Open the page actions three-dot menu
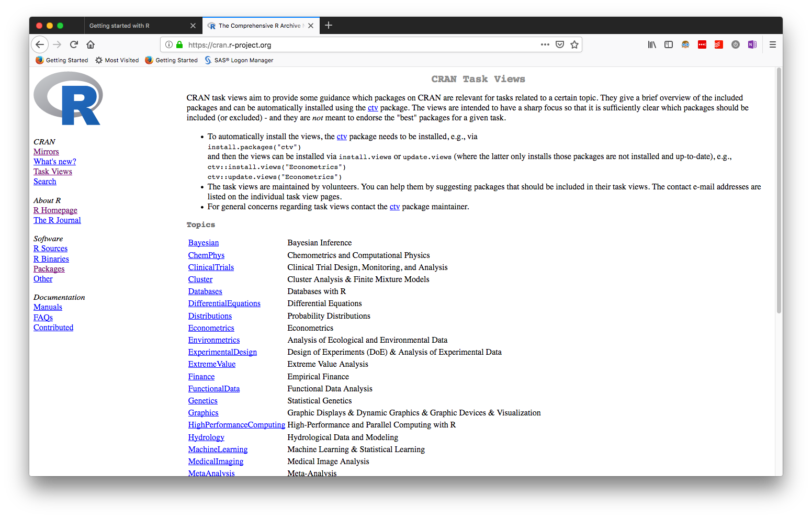This screenshot has height=518, width=812. coord(545,44)
